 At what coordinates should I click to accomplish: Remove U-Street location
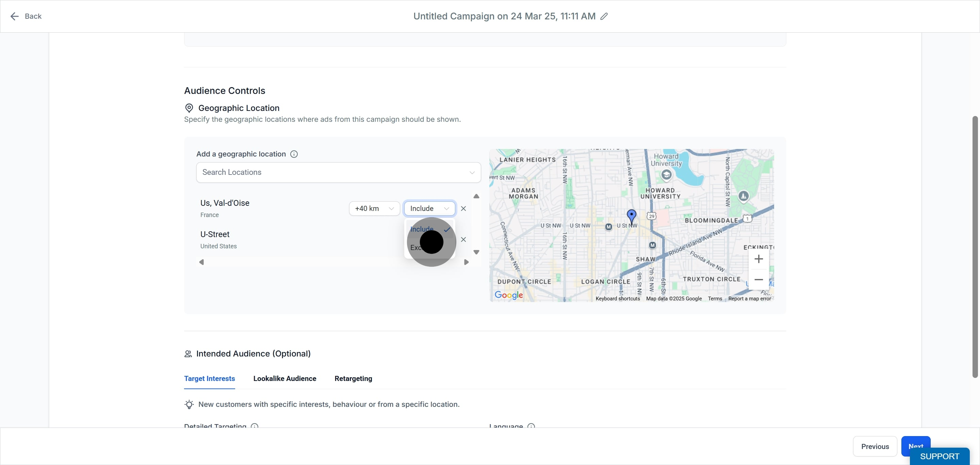463,239
